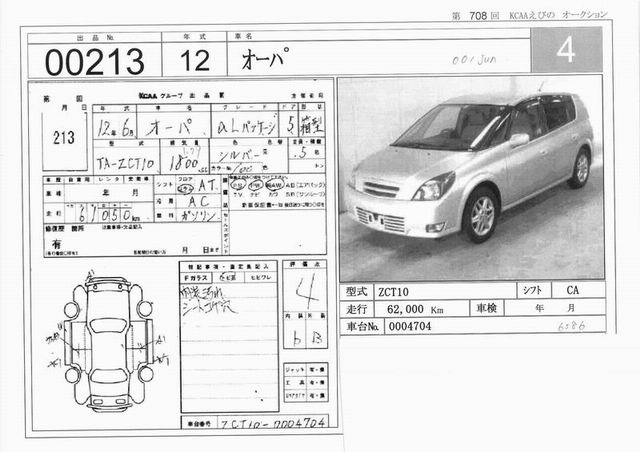
Task: Select the handwritten door count 5
Action: coord(290,125)
